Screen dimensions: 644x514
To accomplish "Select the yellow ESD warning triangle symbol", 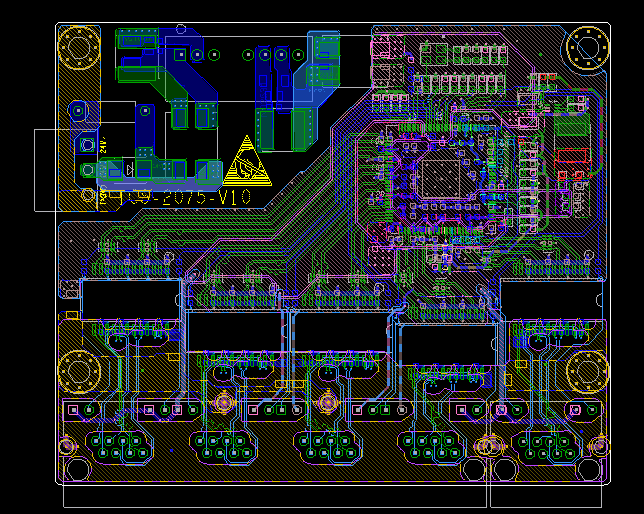I will [247, 161].
